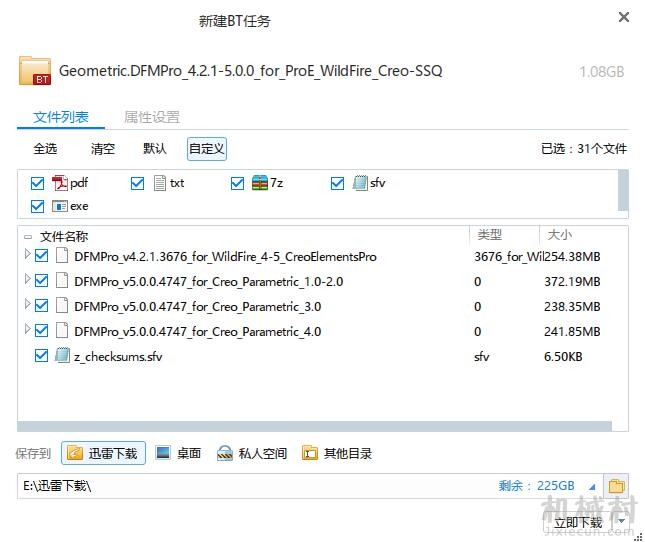Click the file icon of DFMPro_v4.2.1.3676 row
This screenshot has height=542, width=645.
point(62,256)
